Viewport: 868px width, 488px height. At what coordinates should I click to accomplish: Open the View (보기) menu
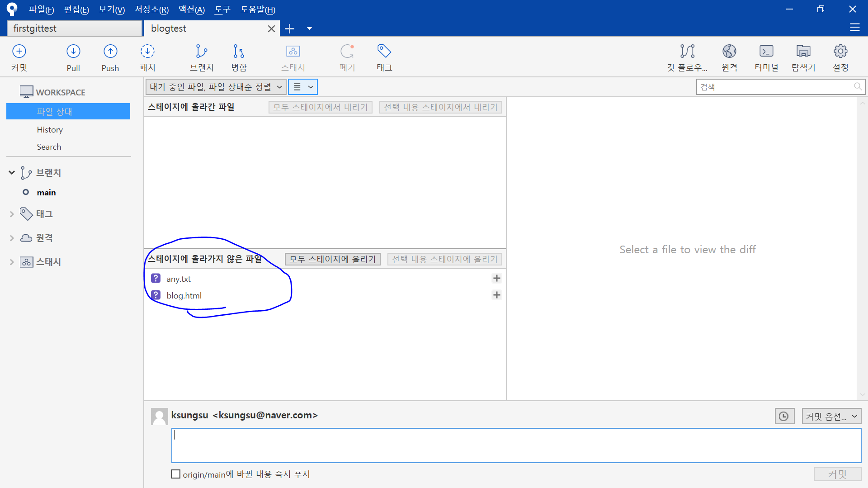(x=112, y=9)
